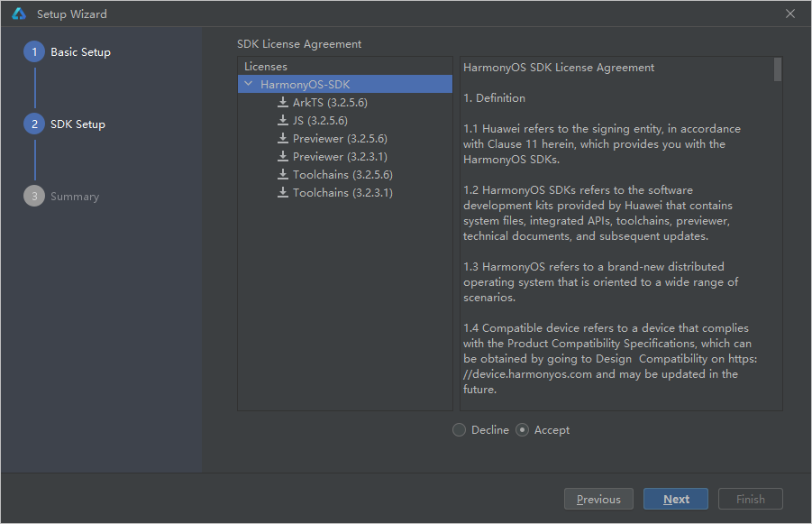Go to the SDK Setup step

[x=78, y=124]
